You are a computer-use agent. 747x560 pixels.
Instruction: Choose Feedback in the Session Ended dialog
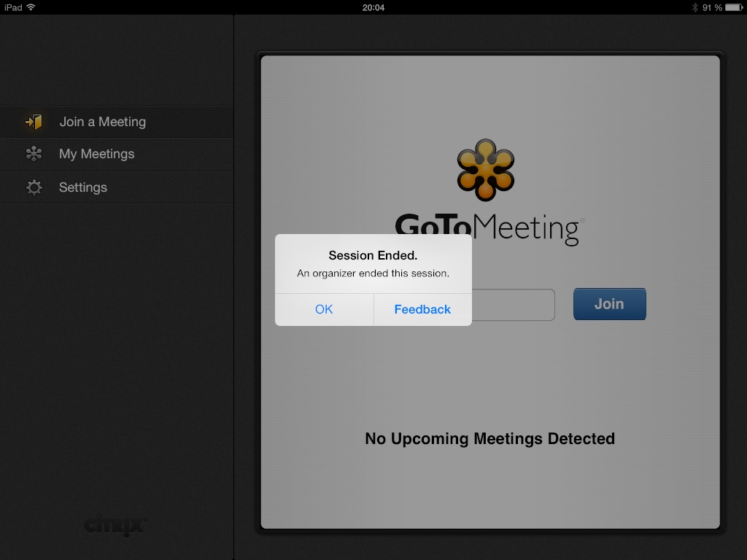click(x=422, y=309)
